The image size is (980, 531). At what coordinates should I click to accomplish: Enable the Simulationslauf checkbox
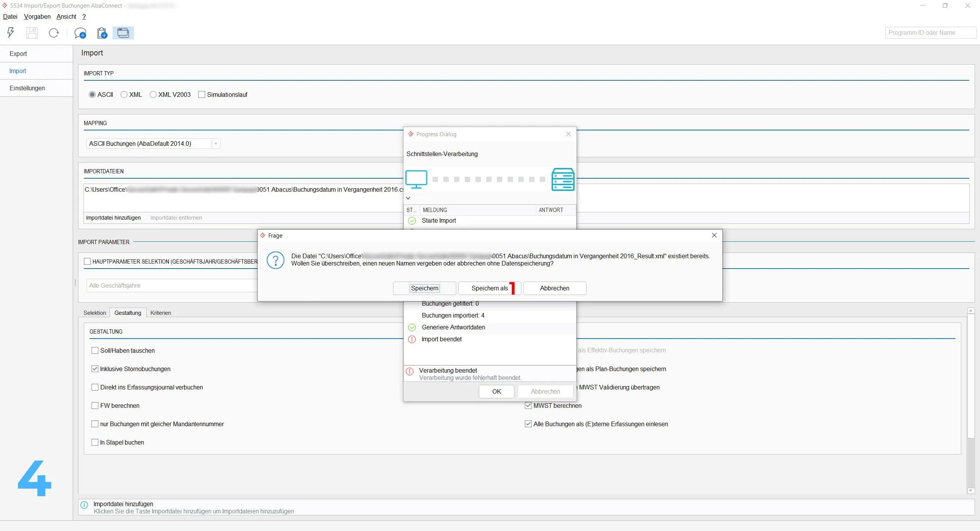coord(202,94)
